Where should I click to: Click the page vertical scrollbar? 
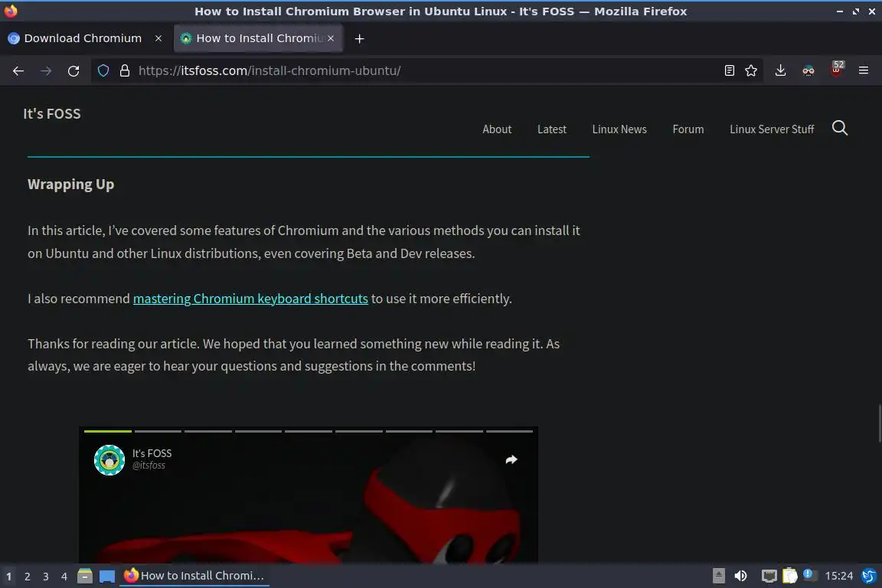879,423
